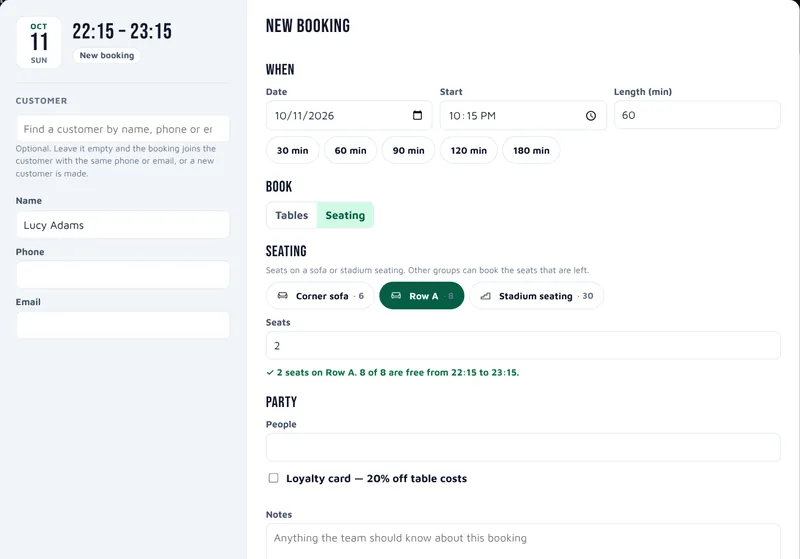Viewport: 800px width, 559px height.
Task: Focus the Notes text area
Action: 523,542
